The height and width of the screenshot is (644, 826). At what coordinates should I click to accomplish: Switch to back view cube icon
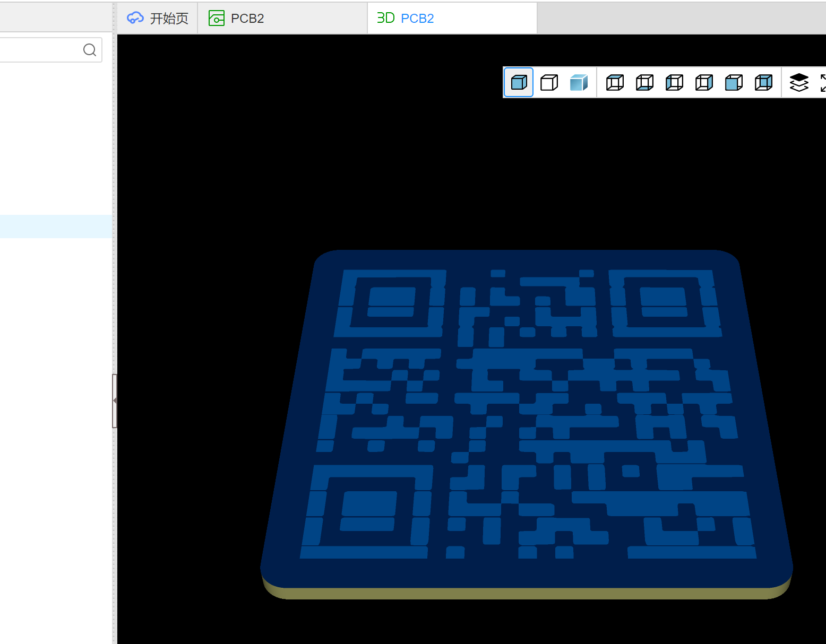(x=763, y=82)
